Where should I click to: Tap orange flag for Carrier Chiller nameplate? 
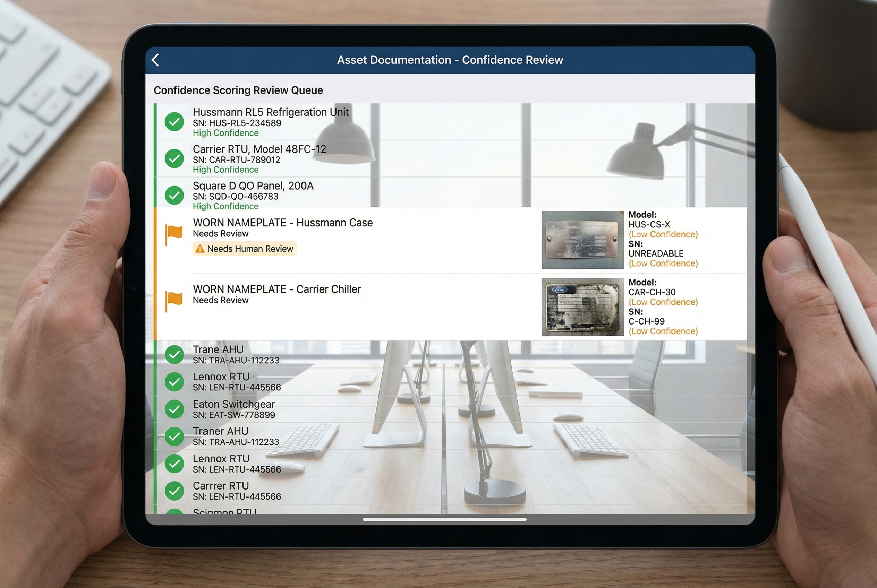point(174,302)
